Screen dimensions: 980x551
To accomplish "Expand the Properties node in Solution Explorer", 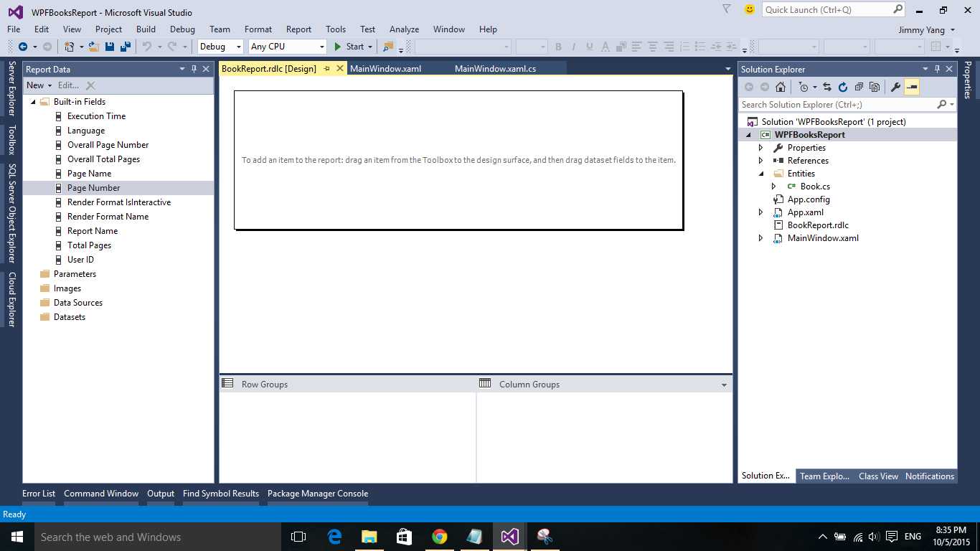I will pos(761,148).
